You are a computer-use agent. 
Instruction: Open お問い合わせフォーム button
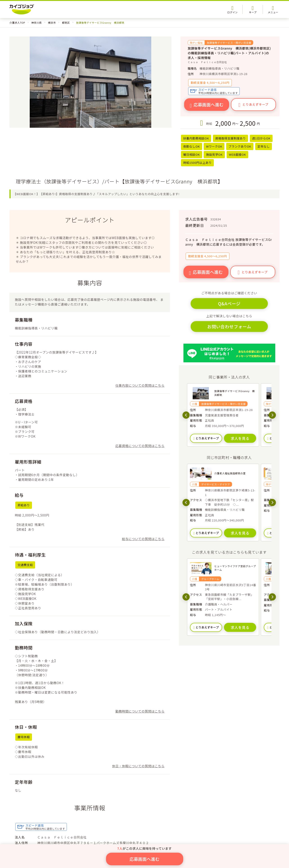[229, 327]
